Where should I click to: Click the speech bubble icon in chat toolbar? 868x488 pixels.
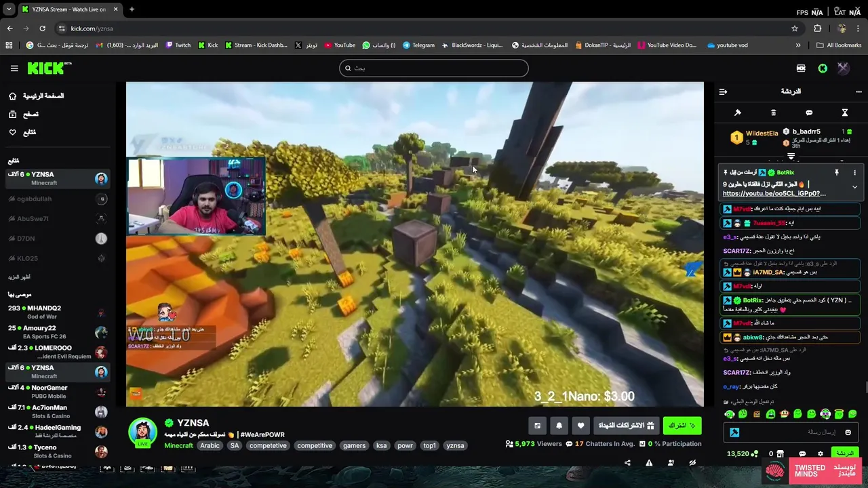click(809, 113)
